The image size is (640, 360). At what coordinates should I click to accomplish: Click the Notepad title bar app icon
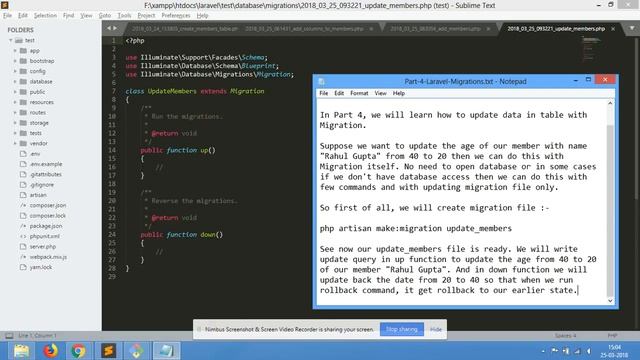[321, 81]
